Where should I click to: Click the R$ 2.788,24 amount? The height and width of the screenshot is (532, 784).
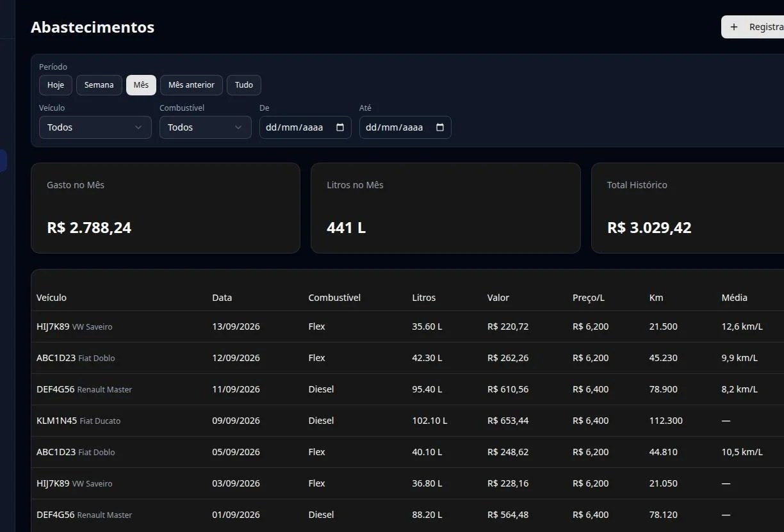click(x=89, y=228)
